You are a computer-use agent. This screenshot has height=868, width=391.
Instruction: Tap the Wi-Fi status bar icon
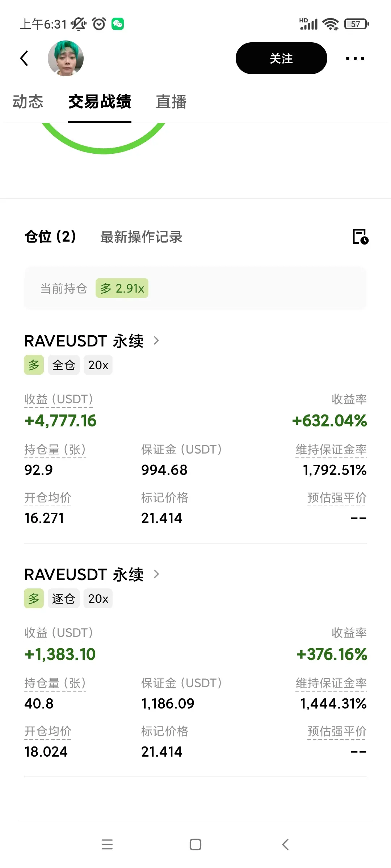tap(331, 24)
